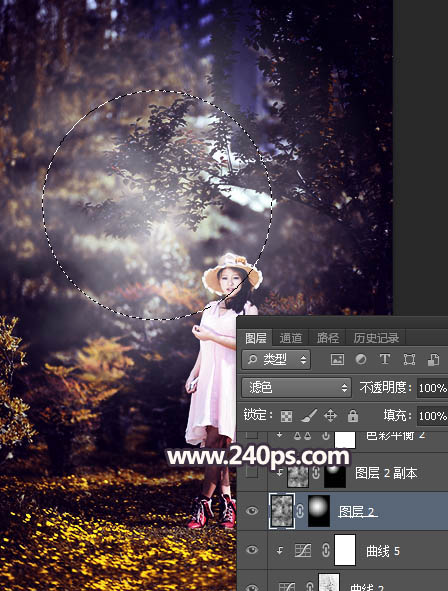Filter layers by pixel image icon
The image size is (448, 591).
pos(337,360)
